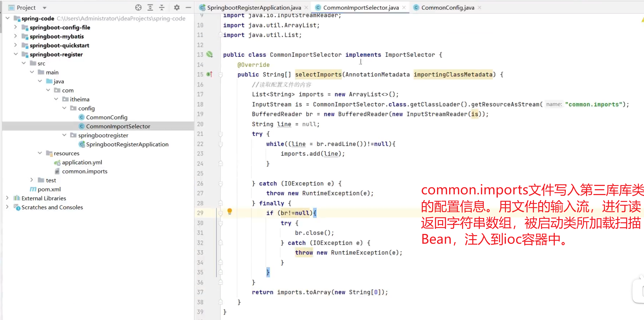Toggle fold marker at line 15 method
The width and height of the screenshot is (644, 320).
[x=221, y=74]
